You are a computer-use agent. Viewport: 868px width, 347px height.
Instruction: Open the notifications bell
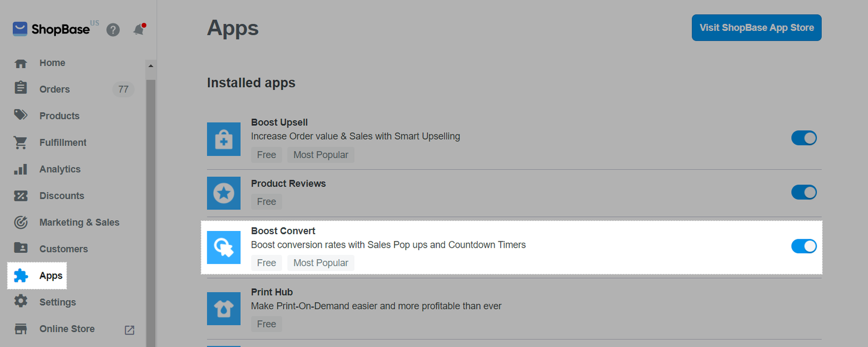[139, 30]
